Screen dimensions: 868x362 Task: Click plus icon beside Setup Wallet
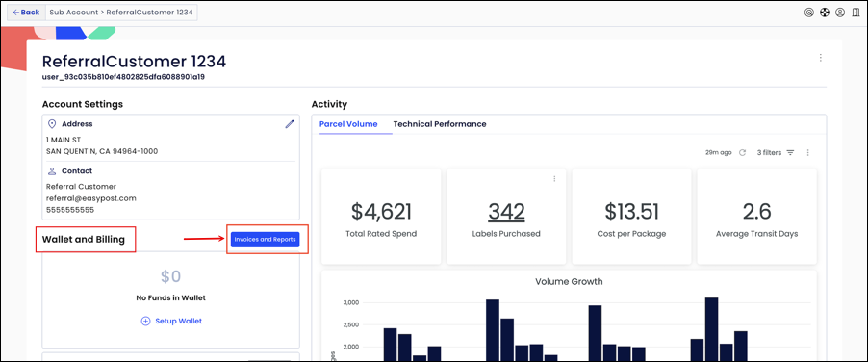(145, 321)
